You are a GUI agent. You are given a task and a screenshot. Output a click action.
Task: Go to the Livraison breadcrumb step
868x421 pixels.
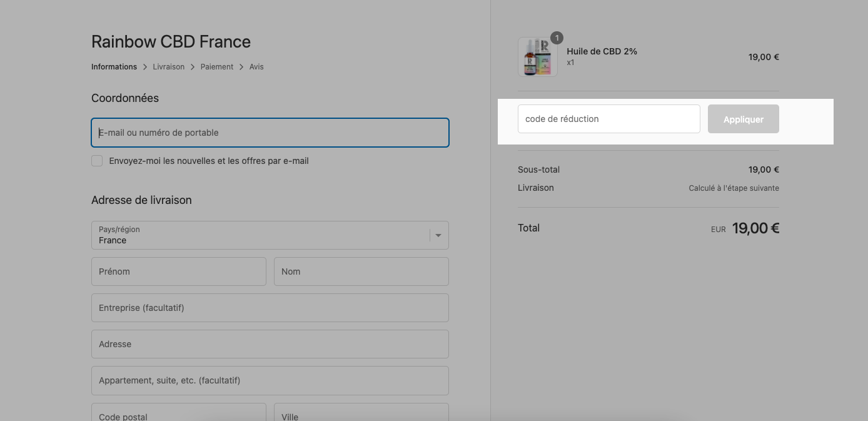point(169,67)
